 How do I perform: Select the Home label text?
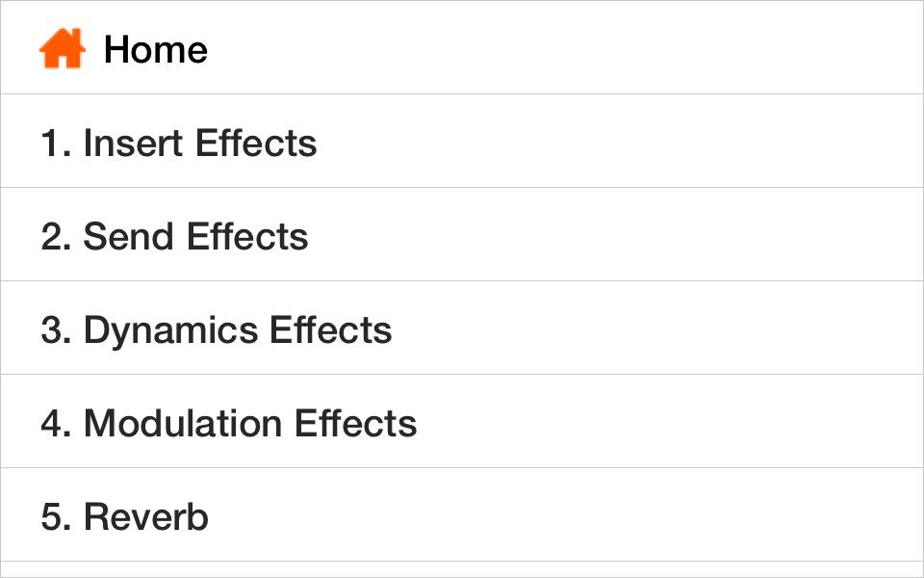[155, 49]
